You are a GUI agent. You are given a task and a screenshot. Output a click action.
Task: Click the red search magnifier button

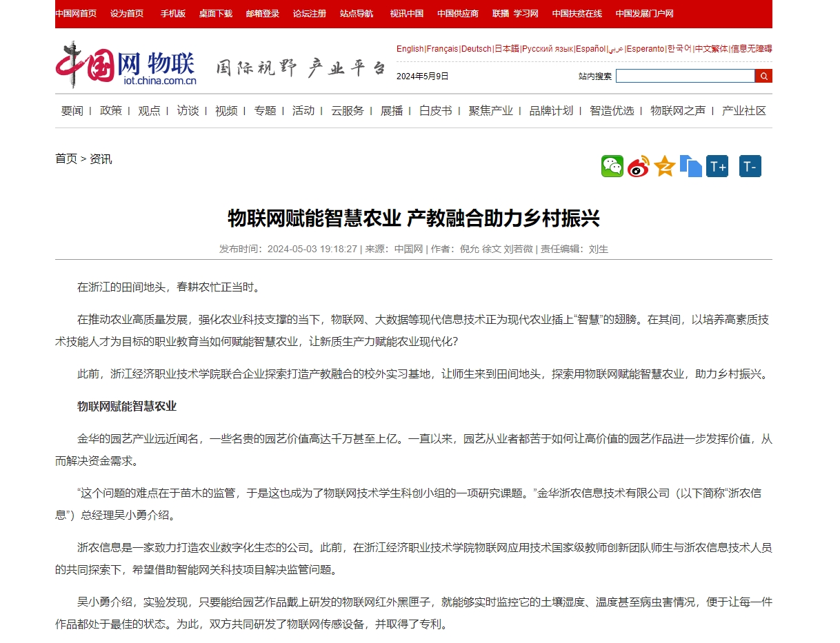click(763, 76)
